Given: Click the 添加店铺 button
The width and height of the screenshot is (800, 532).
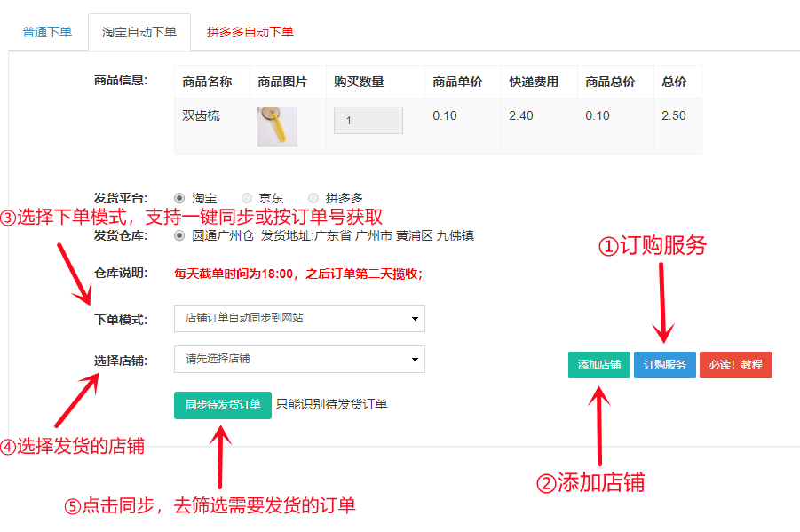Looking at the screenshot, I should click(x=599, y=365).
